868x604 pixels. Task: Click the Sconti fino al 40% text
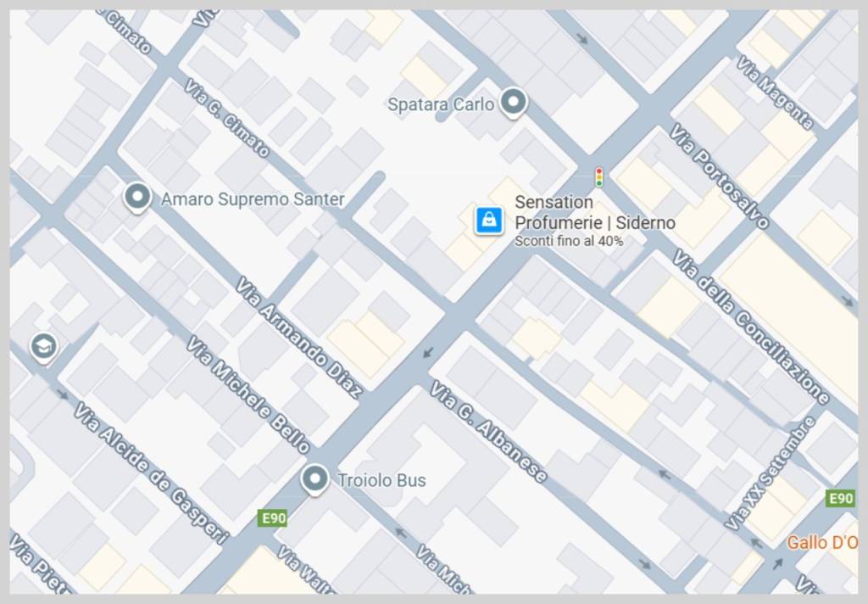click(569, 241)
